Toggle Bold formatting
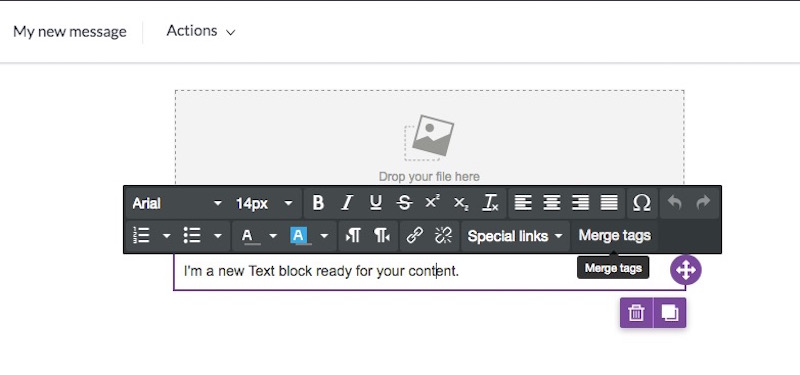Image resolution: width=800 pixels, height=375 pixels. point(318,203)
